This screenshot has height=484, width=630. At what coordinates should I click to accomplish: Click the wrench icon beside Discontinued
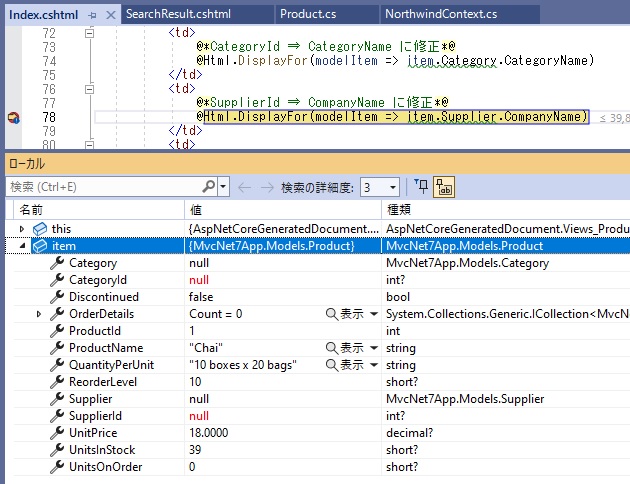(x=57, y=296)
